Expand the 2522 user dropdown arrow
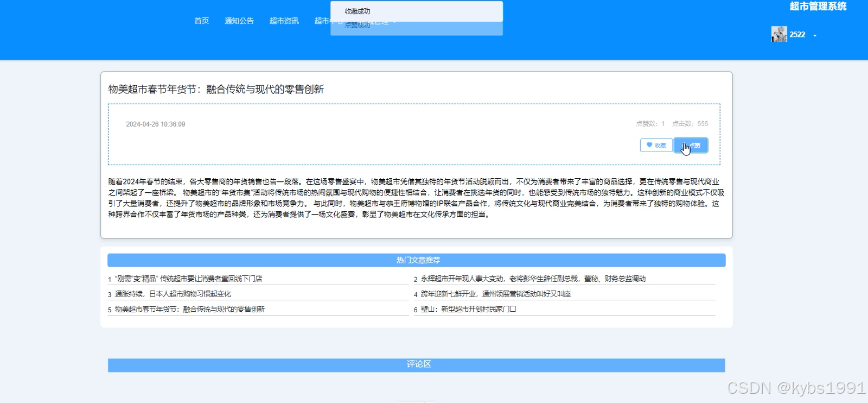This screenshot has width=868, height=403. (815, 35)
